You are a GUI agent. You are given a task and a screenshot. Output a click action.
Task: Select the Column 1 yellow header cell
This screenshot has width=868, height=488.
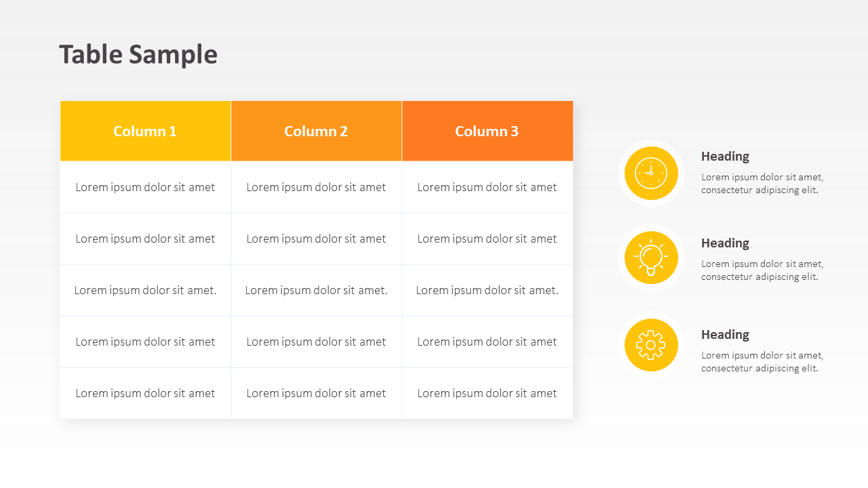click(x=145, y=131)
